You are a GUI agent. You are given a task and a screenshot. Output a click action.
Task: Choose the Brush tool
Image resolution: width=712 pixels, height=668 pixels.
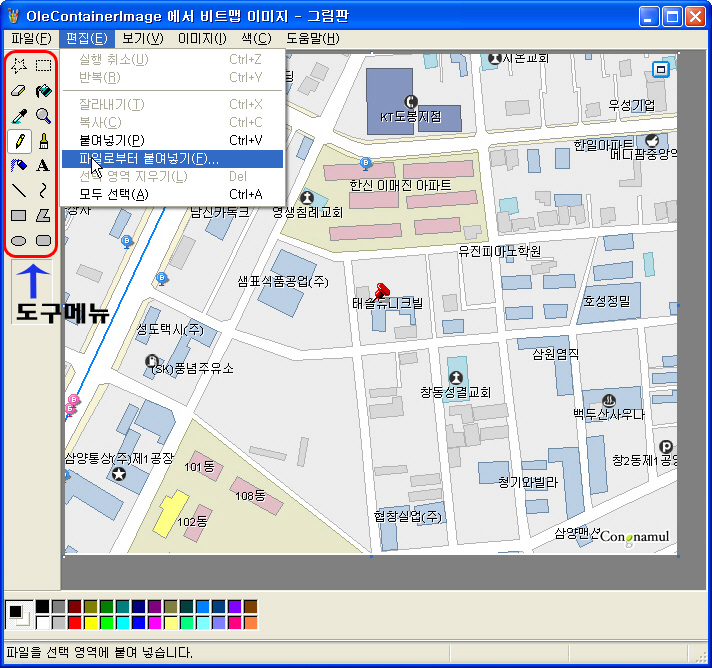(43, 141)
